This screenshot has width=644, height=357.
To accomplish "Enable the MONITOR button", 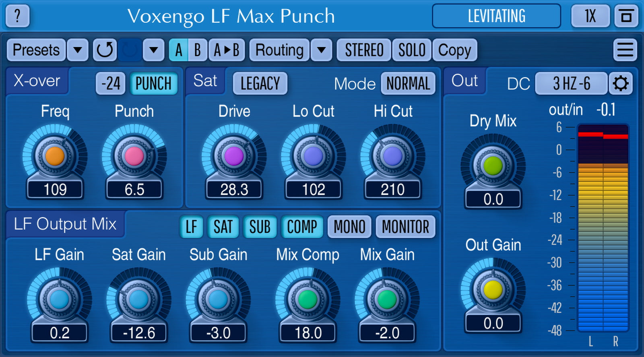I will 405,227.
